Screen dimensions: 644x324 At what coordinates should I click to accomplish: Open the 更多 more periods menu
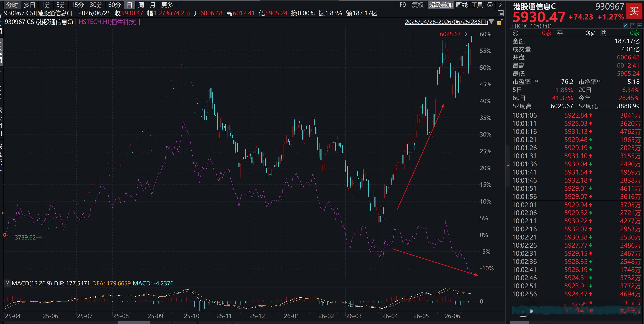tap(167, 5)
